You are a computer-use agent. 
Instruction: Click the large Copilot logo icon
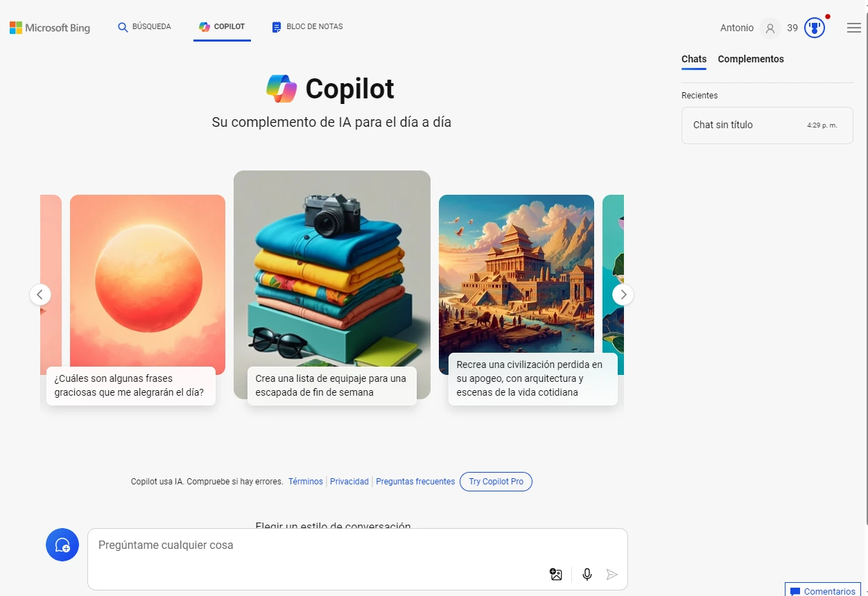(x=281, y=89)
